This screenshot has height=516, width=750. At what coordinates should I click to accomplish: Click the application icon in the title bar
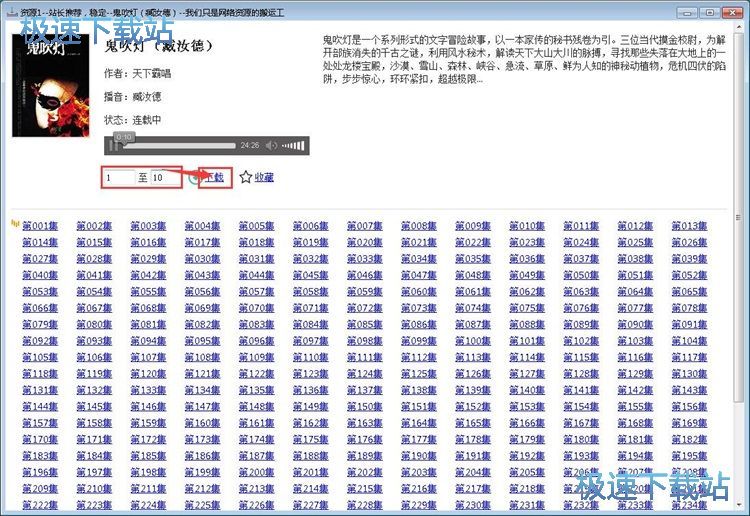[12, 12]
